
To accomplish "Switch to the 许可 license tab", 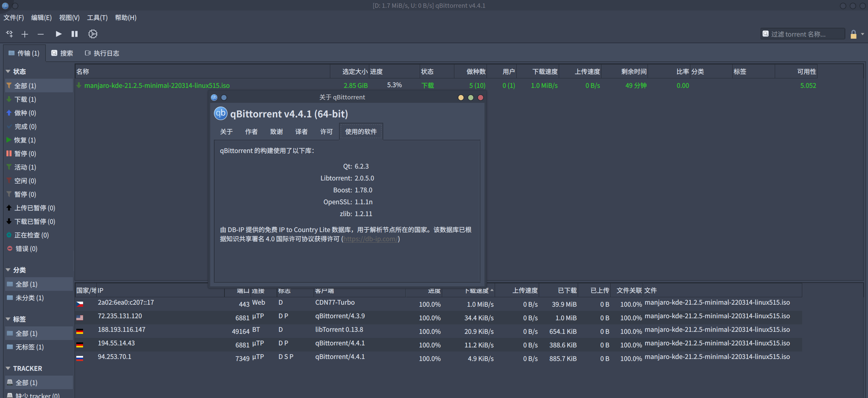I will tap(326, 132).
